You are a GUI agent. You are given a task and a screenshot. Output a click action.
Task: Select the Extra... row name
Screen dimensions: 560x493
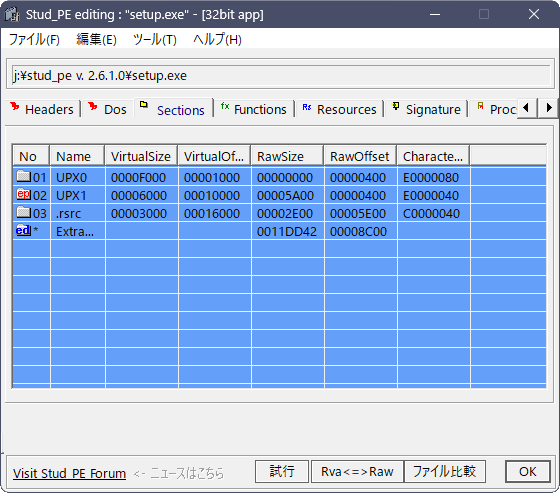pyautogui.click(x=75, y=231)
